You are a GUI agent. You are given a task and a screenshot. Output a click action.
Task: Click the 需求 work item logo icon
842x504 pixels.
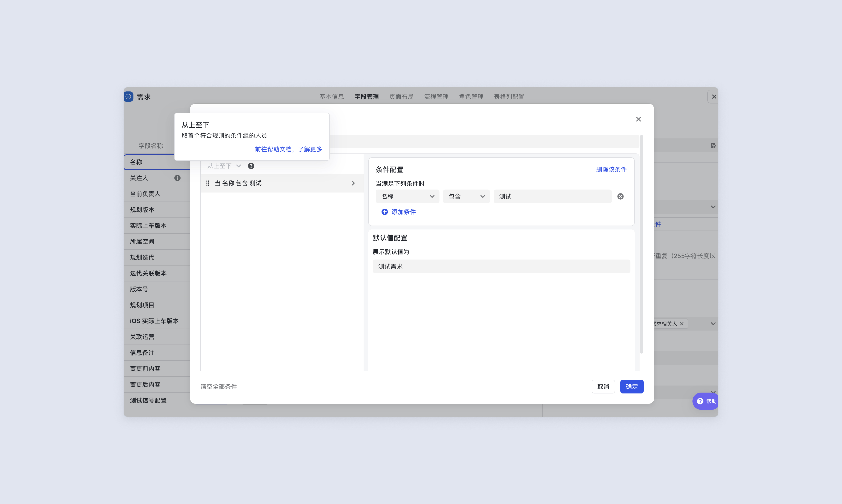(128, 97)
